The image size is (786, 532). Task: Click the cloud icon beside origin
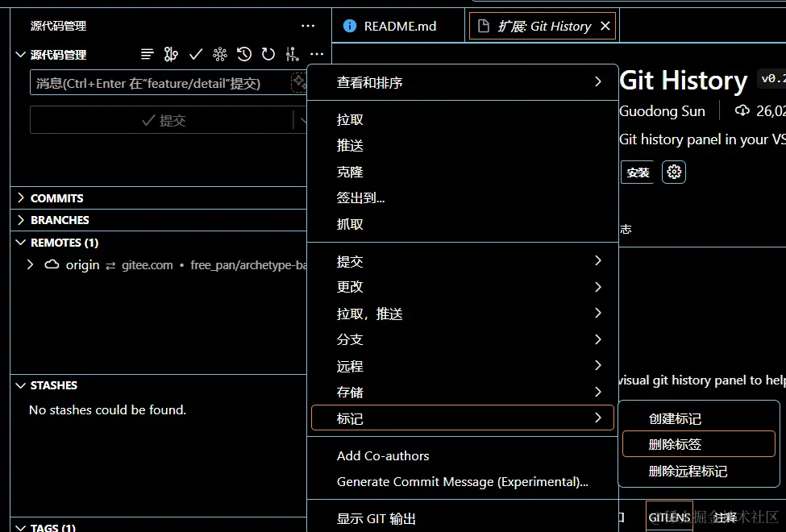[52, 264]
